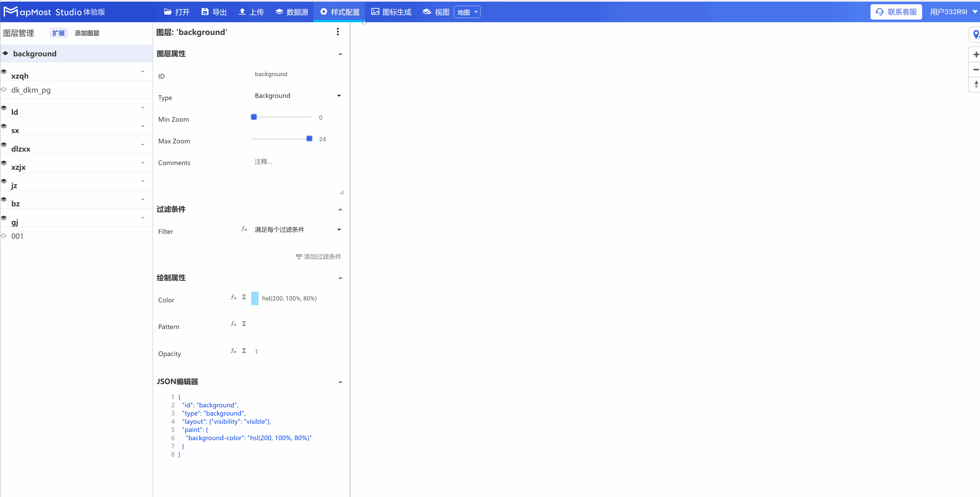Expand the xzqh layer group
The height and width of the screenshot is (497, 980).
pyautogui.click(x=143, y=71)
